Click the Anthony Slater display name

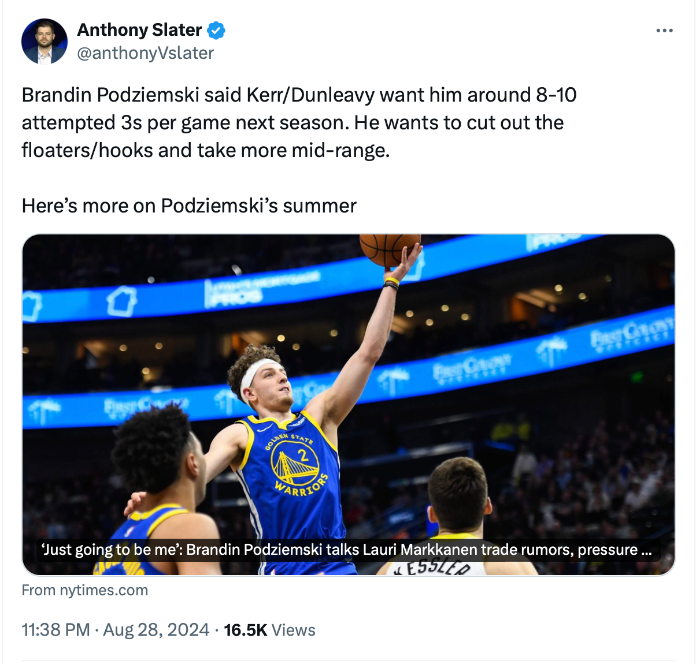138,30
